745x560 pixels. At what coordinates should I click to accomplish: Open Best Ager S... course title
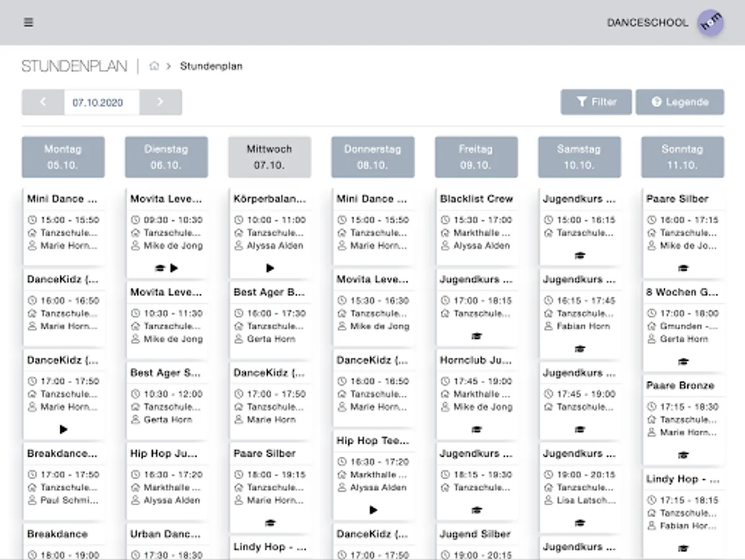[x=166, y=373]
